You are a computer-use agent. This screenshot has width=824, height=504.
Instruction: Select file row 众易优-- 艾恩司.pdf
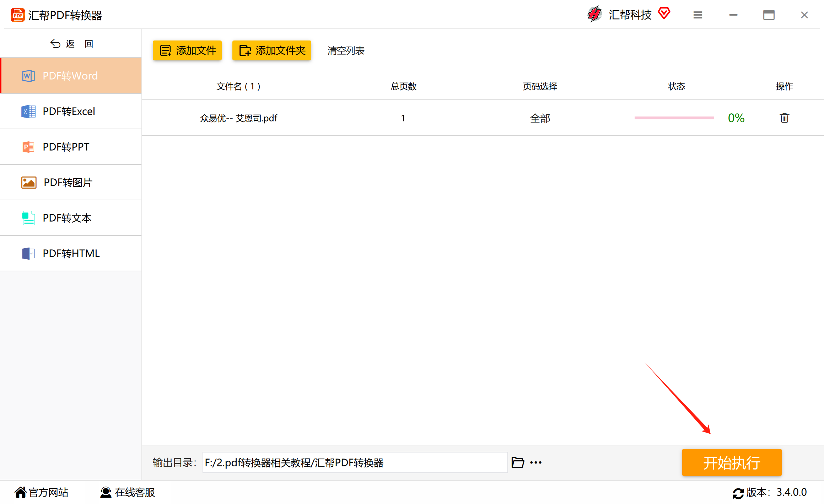click(x=483, y=118)
